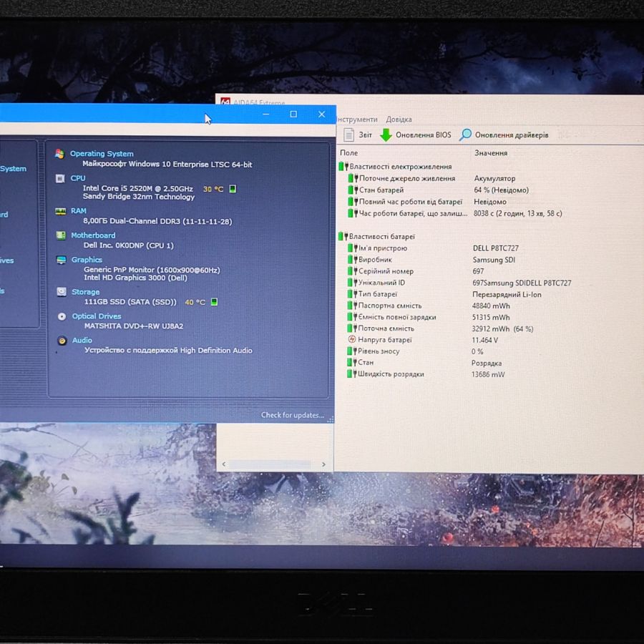Click the AIDA64 horizontal scrollbar thumb
The height and width of the screenshot is (644, 644).
pos(270,464)
